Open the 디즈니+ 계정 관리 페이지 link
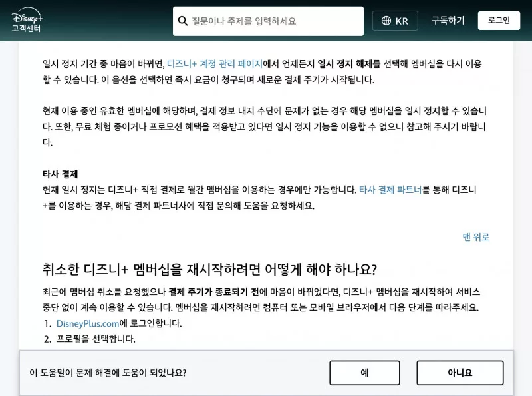 pos(214,63)
